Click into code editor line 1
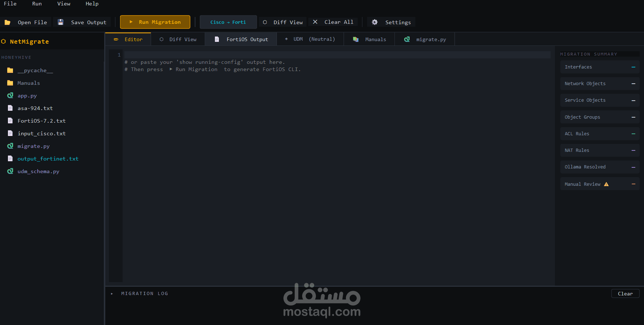This screenshot has height=325, width=644. (x=337, y=55)
